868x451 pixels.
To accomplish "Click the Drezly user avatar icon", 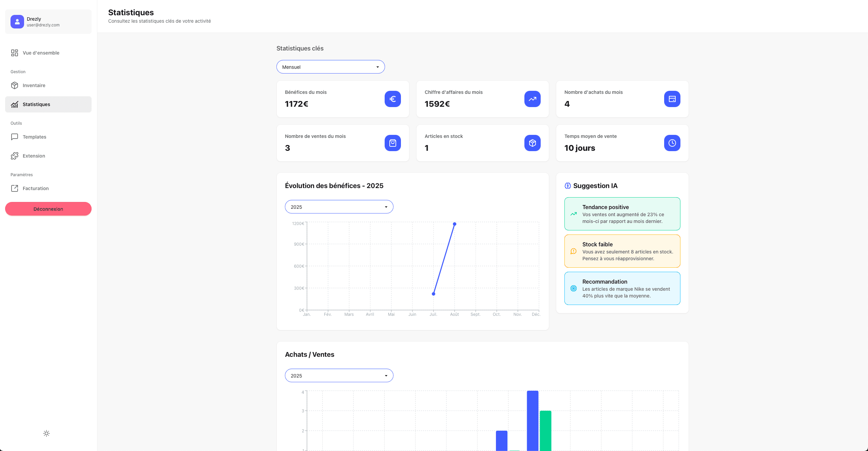I will coord(17,22).
